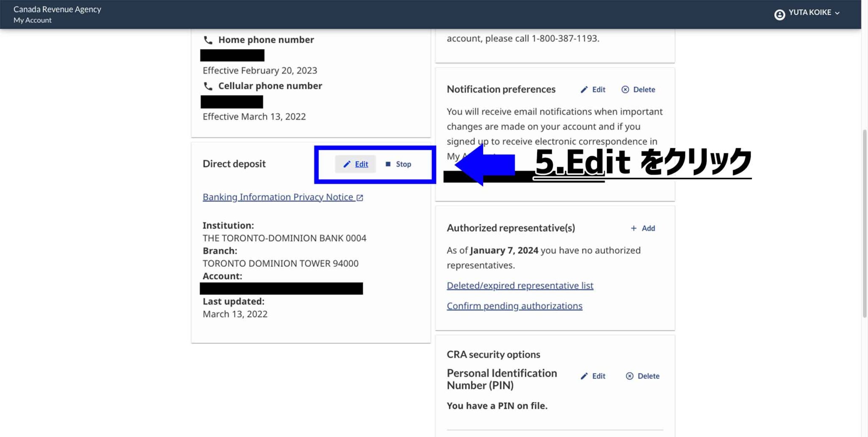This screenshot has height=437, width=868.
Task: Click the Stop square icon in Direct deposit
Action: tap(387, 164)
